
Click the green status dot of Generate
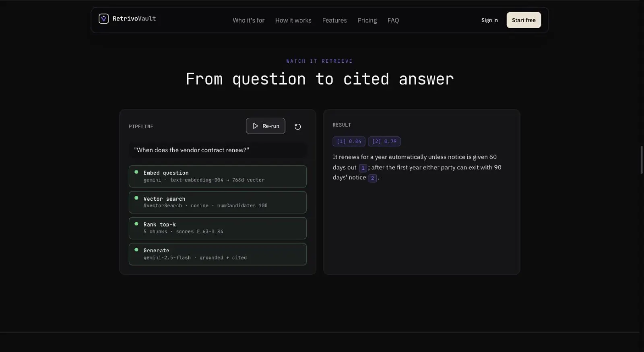point(136,250)
